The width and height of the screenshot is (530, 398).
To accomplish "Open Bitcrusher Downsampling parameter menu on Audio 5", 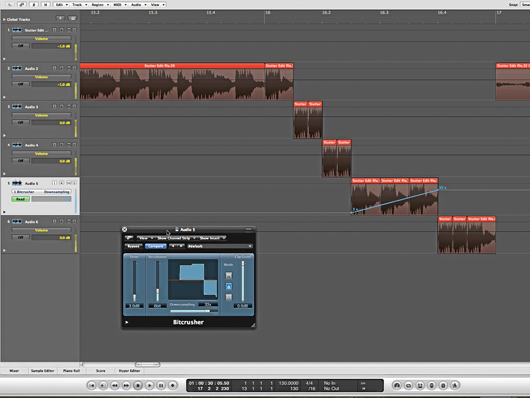I will click(42, 192).
